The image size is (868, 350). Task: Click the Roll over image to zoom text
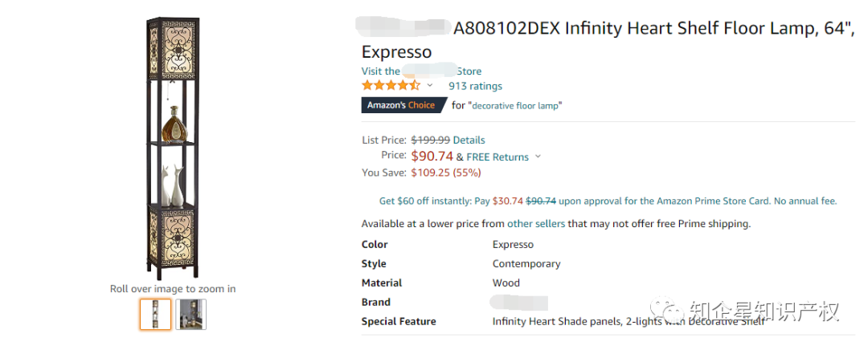[x=173, y=289]
